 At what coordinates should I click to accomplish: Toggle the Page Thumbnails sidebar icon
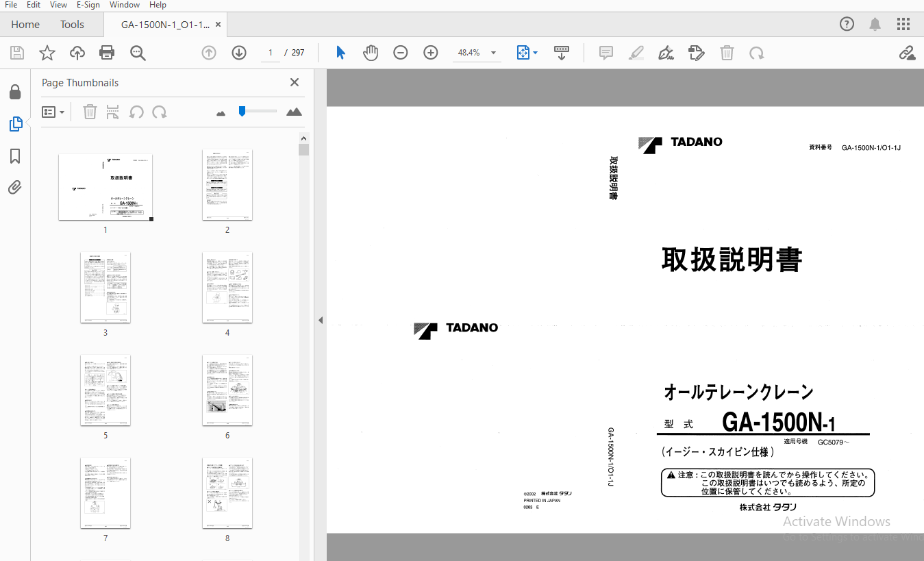pyautogui.click(x=15, y=124)
